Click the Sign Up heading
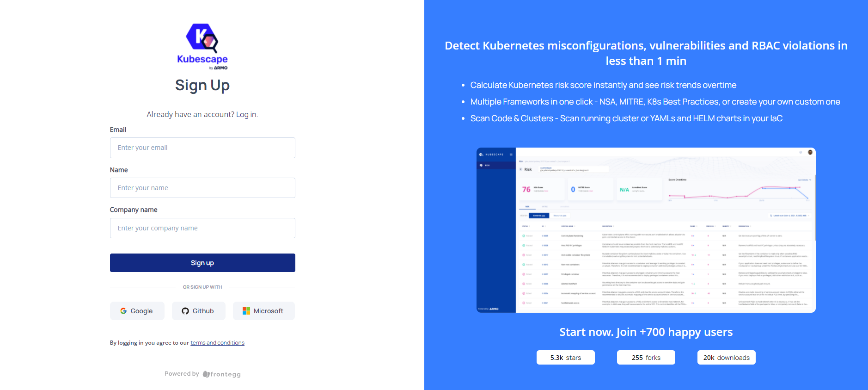The width and height of the screenshot is (868, 390). click(x=202, y=85)
